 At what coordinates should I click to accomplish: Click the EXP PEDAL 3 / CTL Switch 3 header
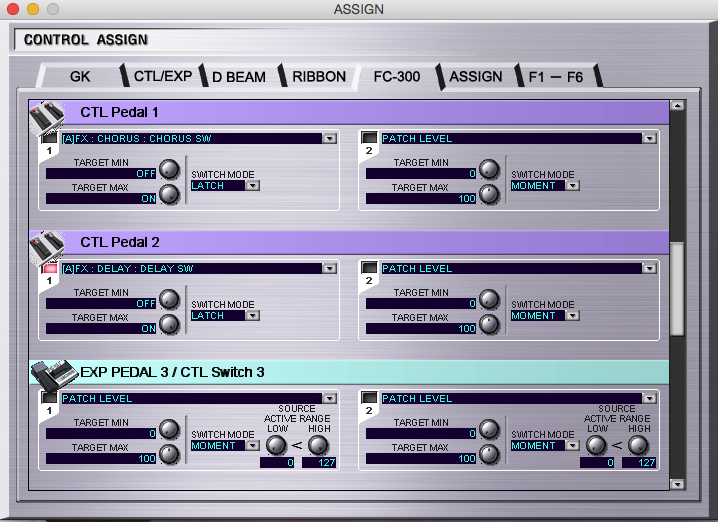click(x=349, y=372)
